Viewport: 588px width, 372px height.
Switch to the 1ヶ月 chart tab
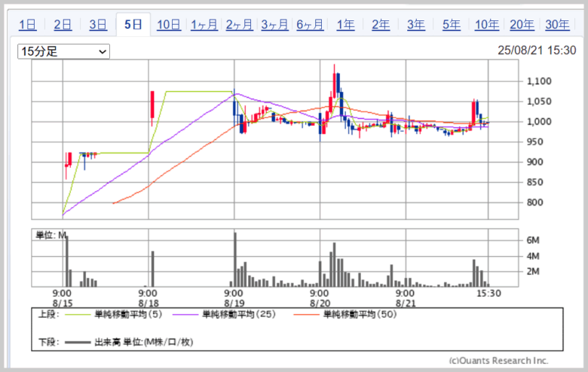coord(204,25)
